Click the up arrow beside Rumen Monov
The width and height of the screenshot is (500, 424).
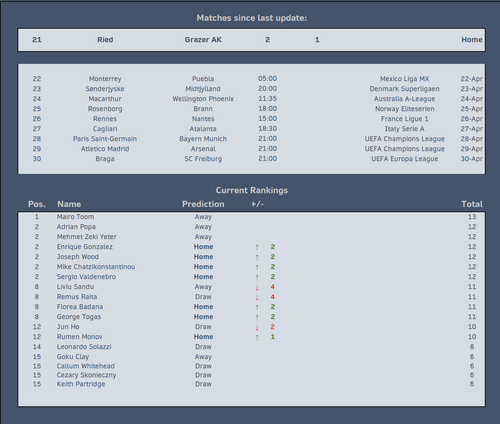click(x=257, y=337)
